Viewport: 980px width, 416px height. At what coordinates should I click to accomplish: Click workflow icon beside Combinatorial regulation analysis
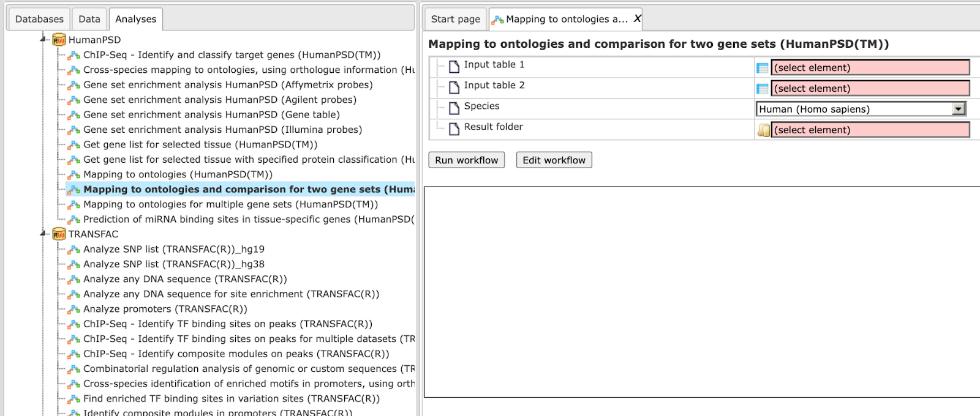[x=74, y=369]
